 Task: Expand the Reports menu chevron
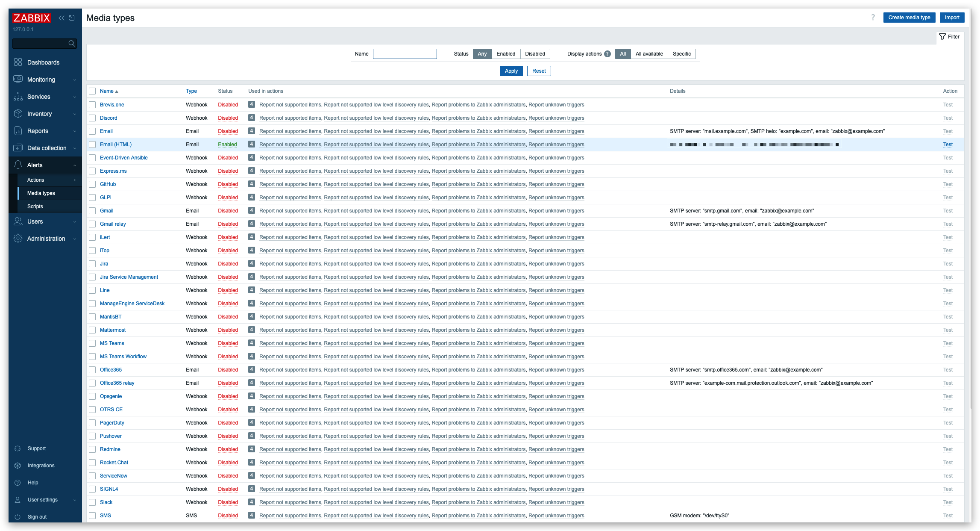tap(75, 131)
